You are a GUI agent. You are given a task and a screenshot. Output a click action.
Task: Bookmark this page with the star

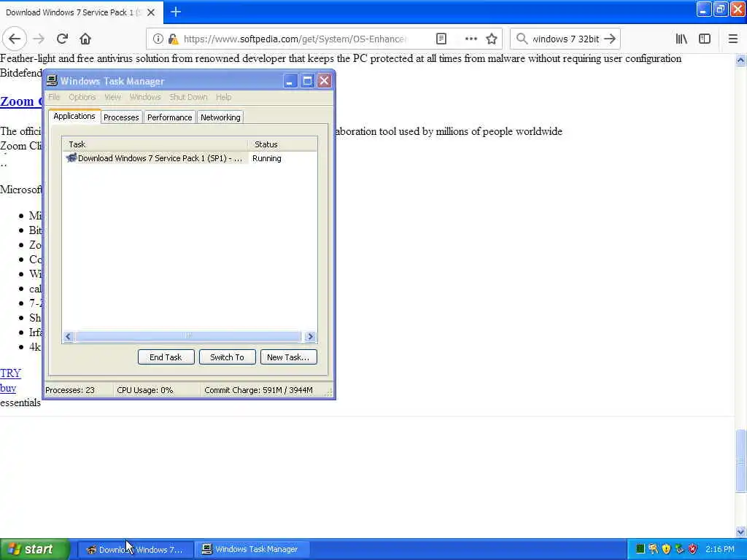(x=492, y=39)
